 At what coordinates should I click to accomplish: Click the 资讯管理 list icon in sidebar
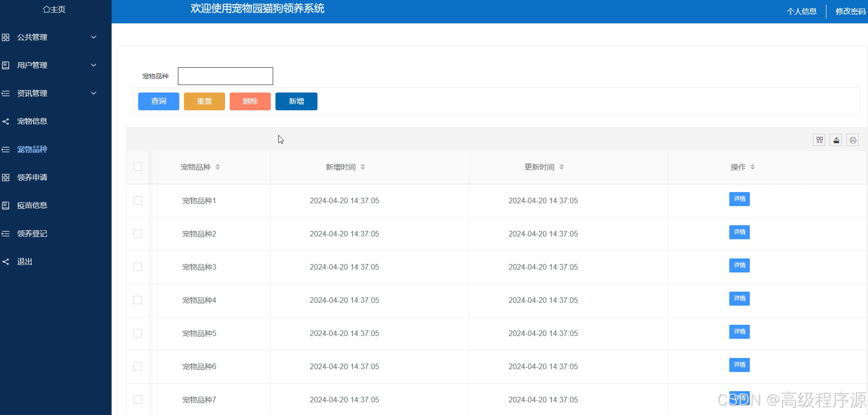click(6, 93)
